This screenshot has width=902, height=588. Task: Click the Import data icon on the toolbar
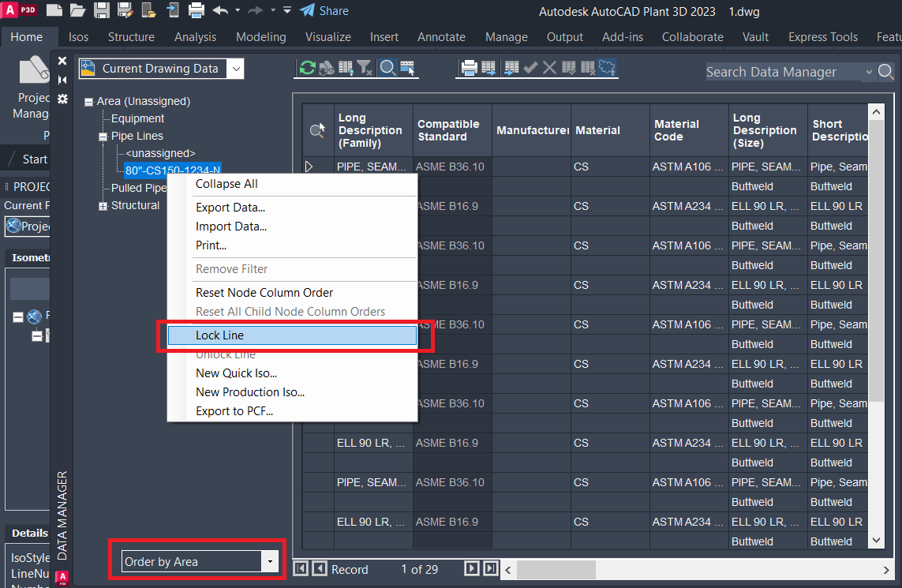pos(511,69)
